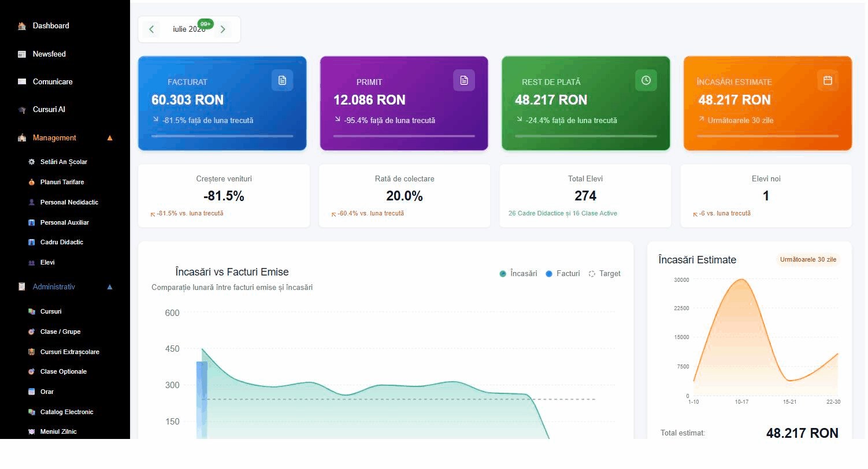Go to previous month with left chevron

coord(151,29)
